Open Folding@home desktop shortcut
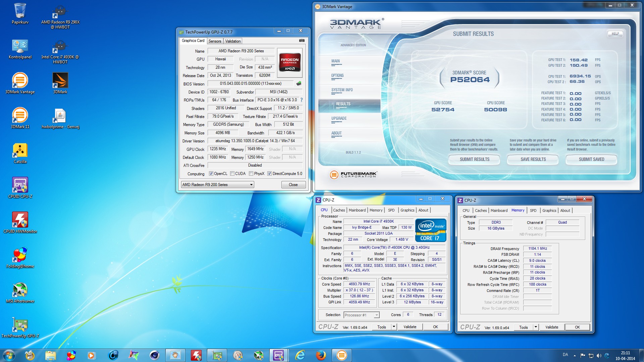The image size is (644, 362). (20, 258)
